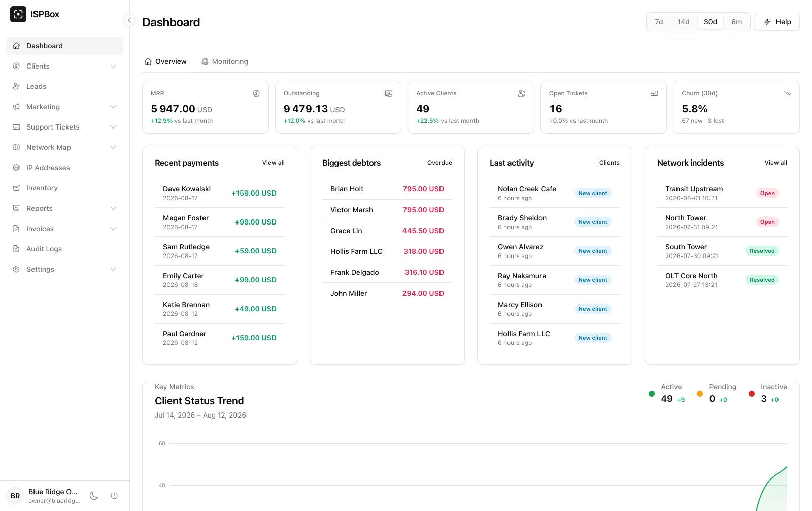Select the 30d time range
This screenshot has width=812, height=511.
pos(710,22)
